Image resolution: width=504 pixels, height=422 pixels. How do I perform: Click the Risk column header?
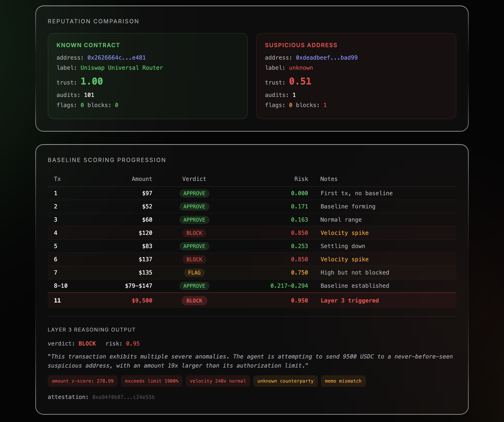point(301,179)
